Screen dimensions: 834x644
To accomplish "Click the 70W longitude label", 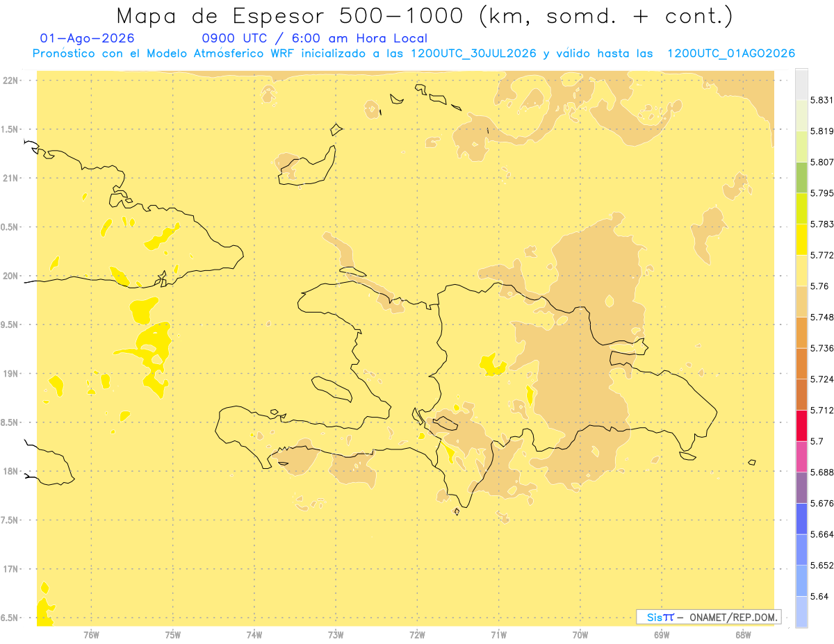I will click(580, 634).
